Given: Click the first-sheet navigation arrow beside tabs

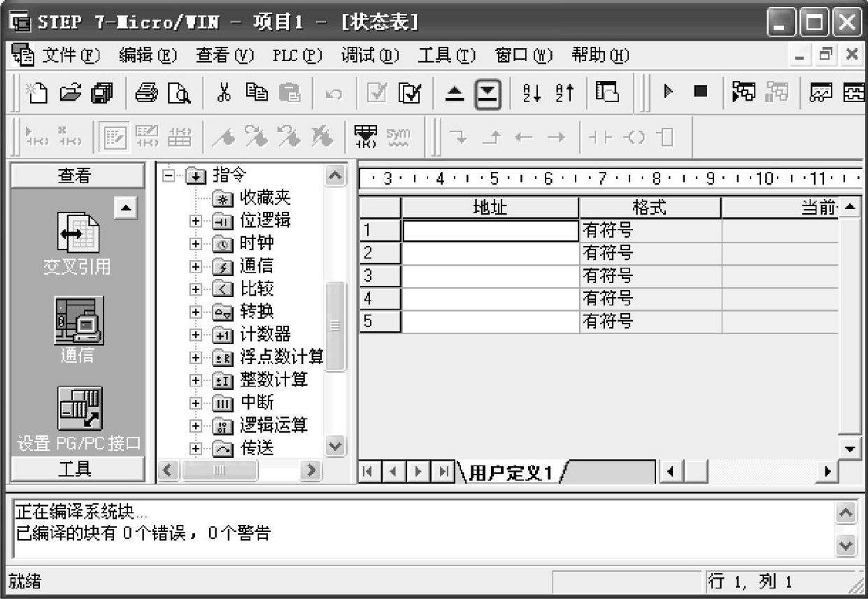Looking at the screenshot, I should click(x=369, y=472).
